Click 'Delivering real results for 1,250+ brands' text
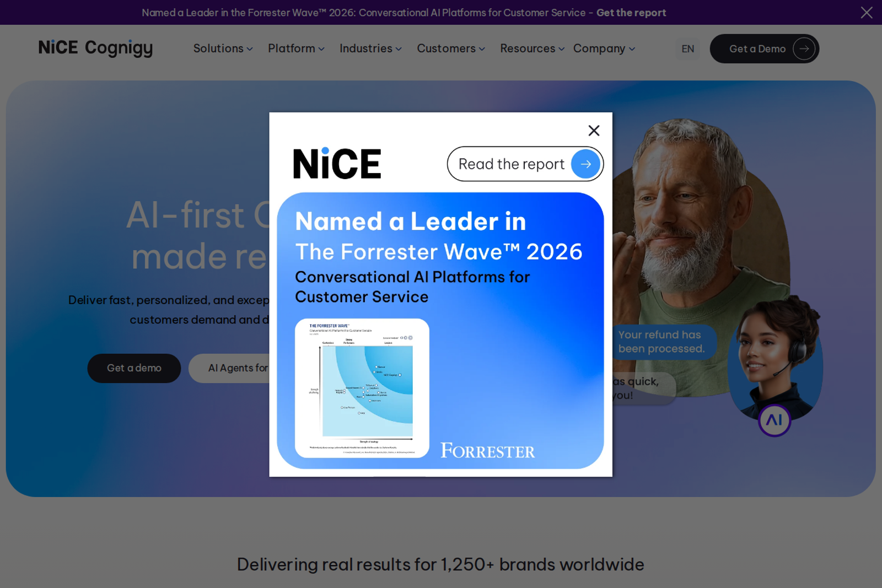 tap(440, 564)
